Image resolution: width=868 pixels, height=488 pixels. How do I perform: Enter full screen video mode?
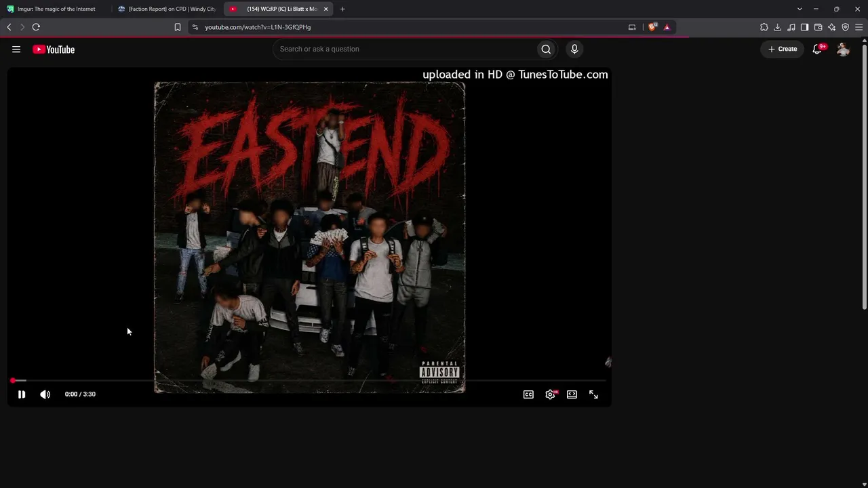(x=593, y=394)
